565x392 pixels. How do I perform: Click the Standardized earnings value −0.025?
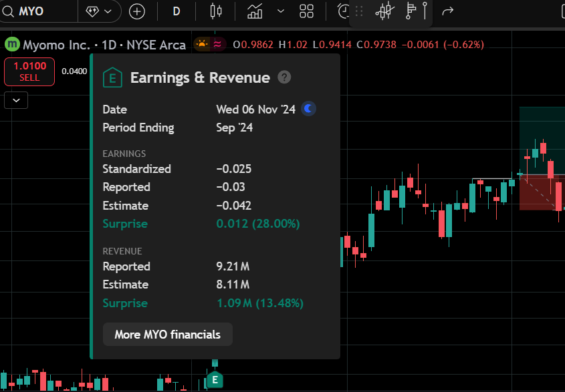coord(234,169)
